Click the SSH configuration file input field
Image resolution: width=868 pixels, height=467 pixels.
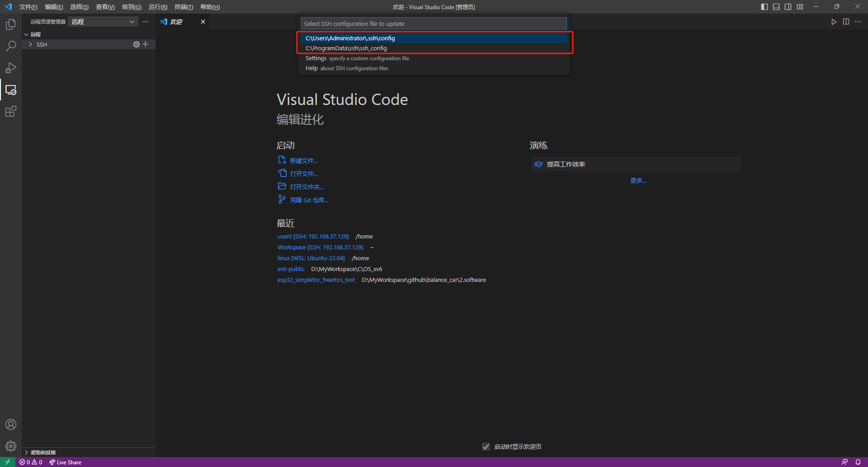pos(434,24)
